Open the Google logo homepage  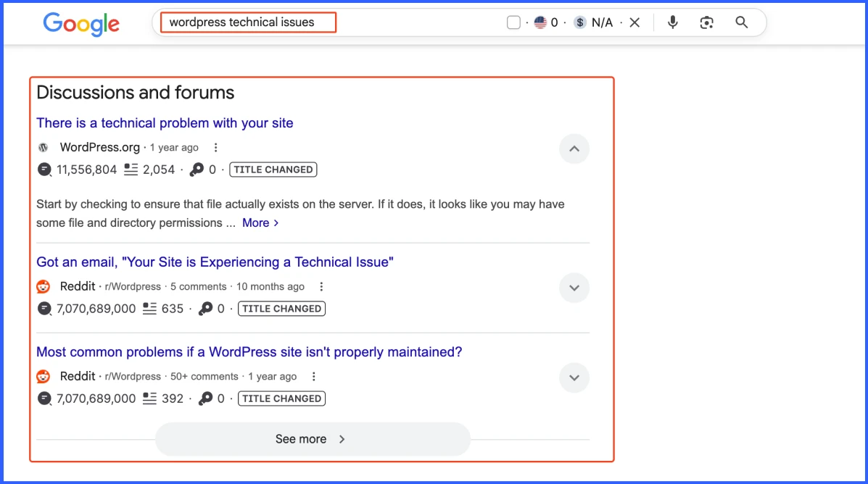pyautogui.click(x=81, y=24)
